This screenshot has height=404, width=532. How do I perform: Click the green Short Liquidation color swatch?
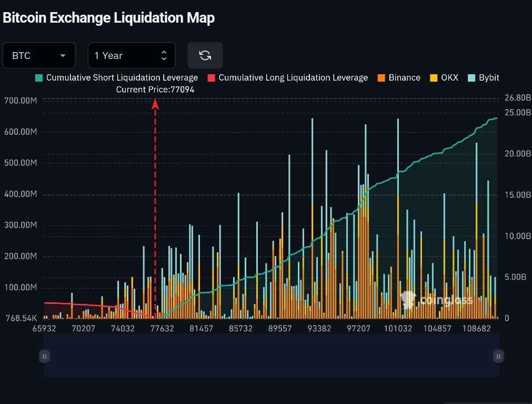(39, 78)
